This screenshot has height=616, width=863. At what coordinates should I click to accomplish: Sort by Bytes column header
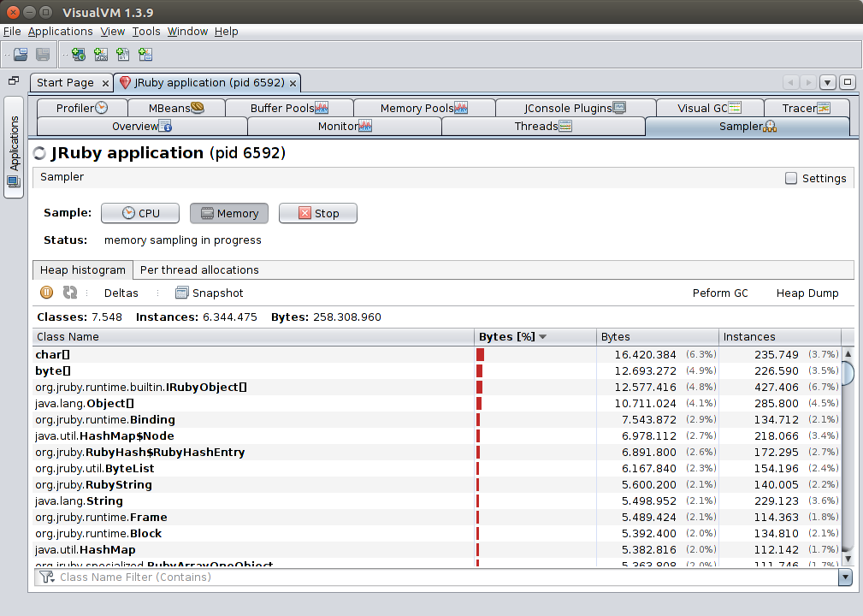[657, 337]
